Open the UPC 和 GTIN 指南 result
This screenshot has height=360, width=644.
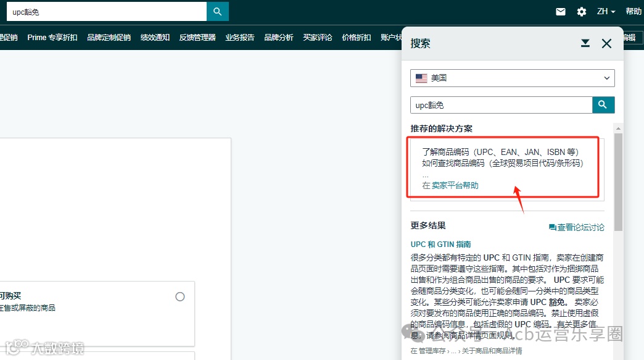click(x=440, y=244)
